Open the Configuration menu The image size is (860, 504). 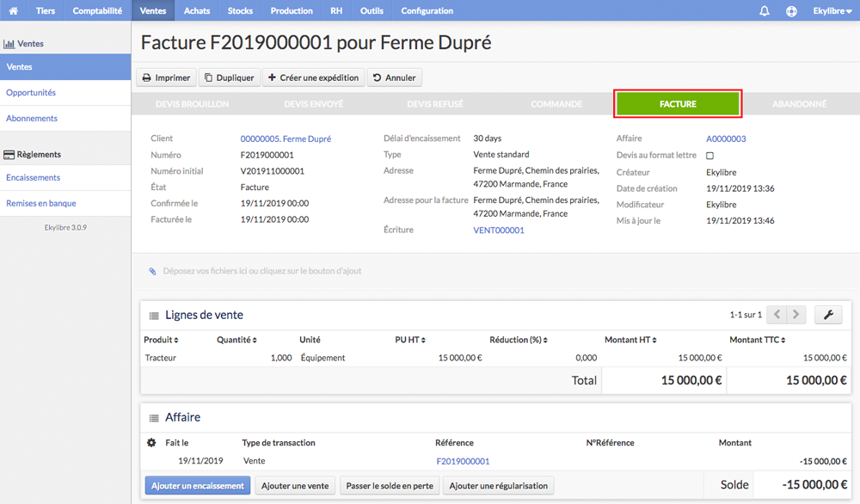click(x=427, y=10)
